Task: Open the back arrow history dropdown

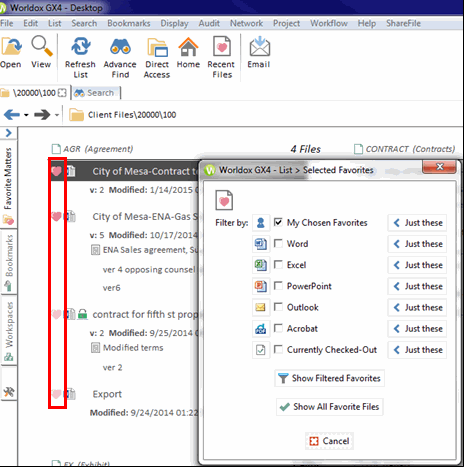Action: [26, 115]
